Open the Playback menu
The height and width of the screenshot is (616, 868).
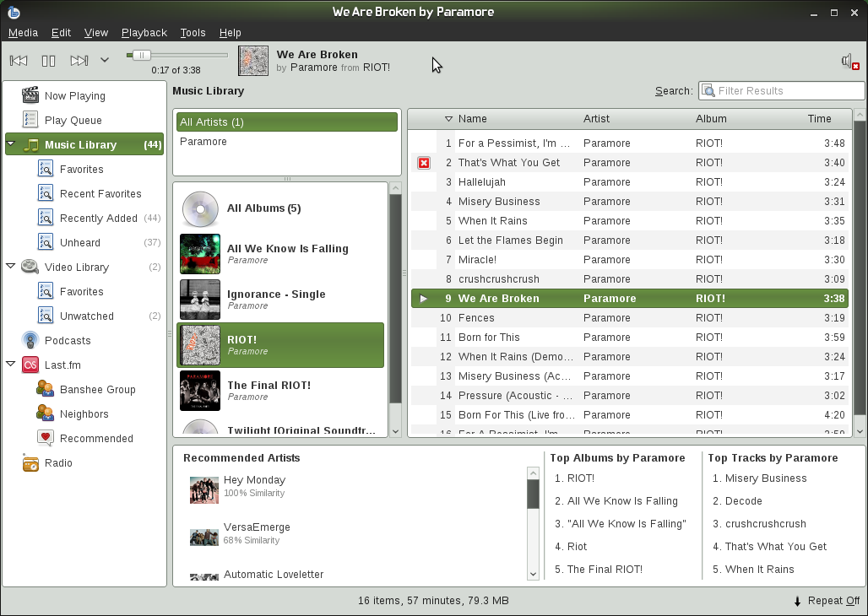(x=144, y=33)
